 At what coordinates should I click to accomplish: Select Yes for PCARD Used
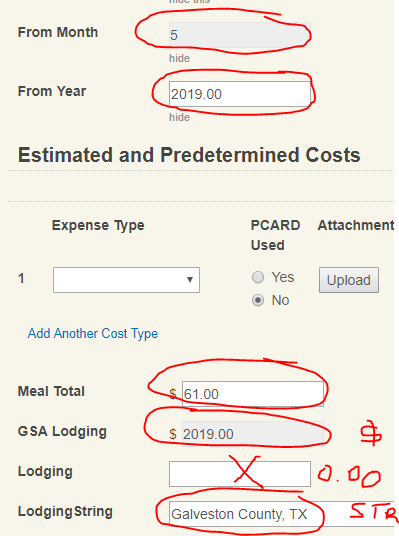pos(258,277)
